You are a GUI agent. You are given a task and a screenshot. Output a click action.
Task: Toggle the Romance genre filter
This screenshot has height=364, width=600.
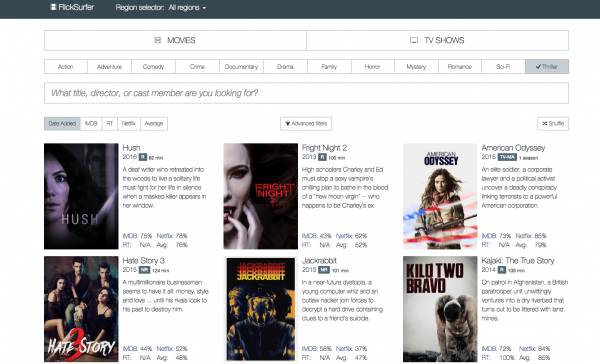(x=460, y=67)
